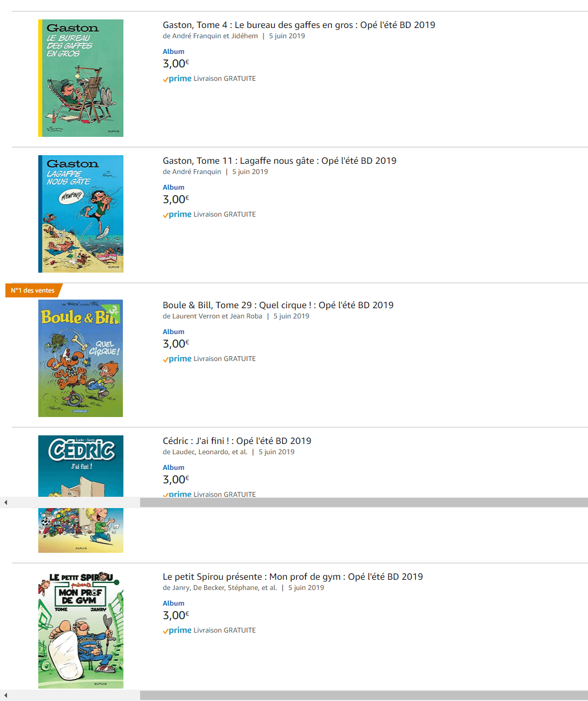Open Le petit Spirou présente title link
588x701 pixels.
point(293,577)
